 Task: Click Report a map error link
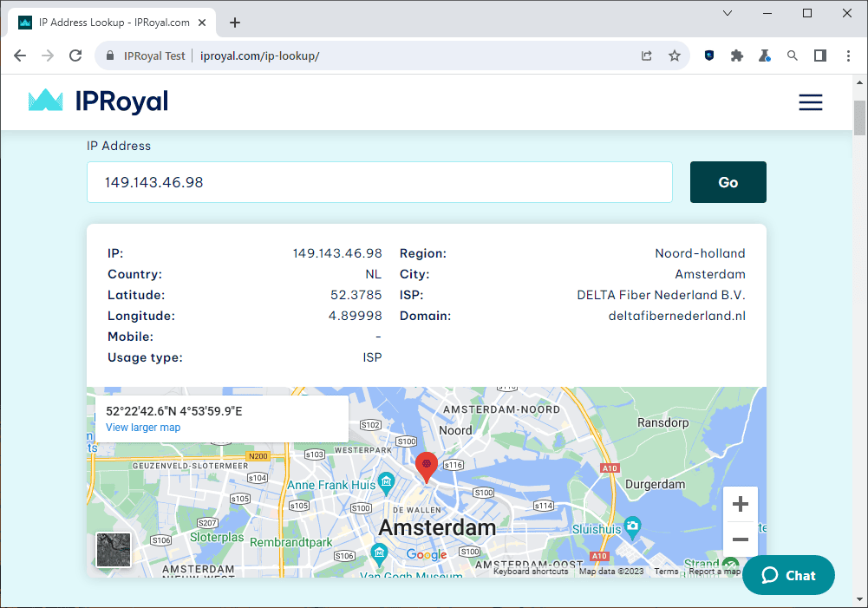(715, 572)
